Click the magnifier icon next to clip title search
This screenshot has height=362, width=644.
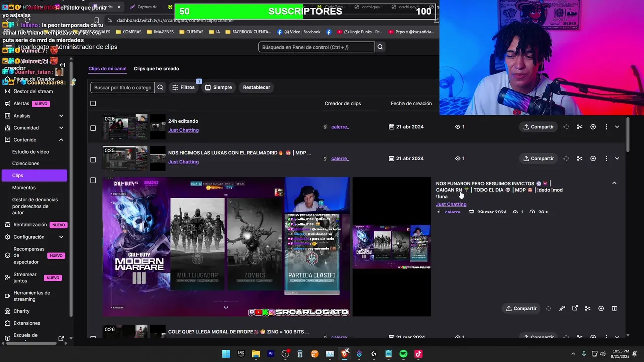tap(160, 87)
